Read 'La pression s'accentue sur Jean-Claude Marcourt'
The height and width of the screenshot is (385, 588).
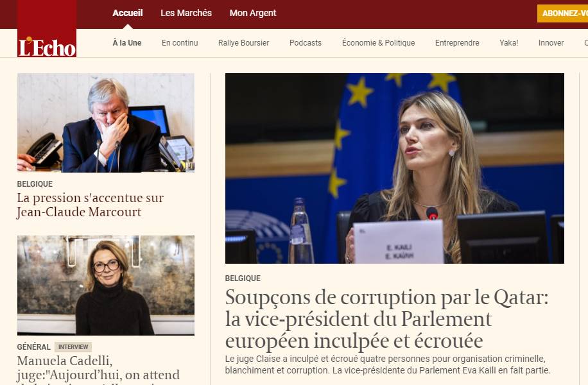tap(90, 205)
